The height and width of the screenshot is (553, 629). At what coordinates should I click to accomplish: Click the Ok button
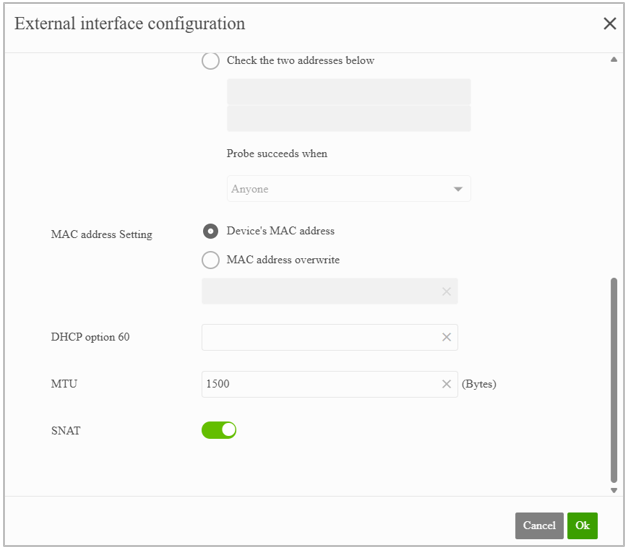pos(582,526)
